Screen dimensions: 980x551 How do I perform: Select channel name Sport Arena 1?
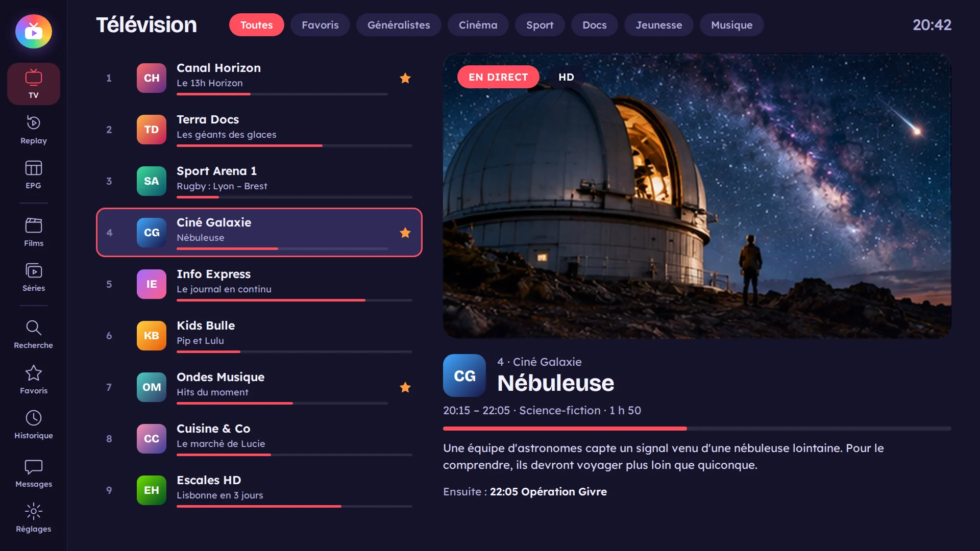[216, 171]
